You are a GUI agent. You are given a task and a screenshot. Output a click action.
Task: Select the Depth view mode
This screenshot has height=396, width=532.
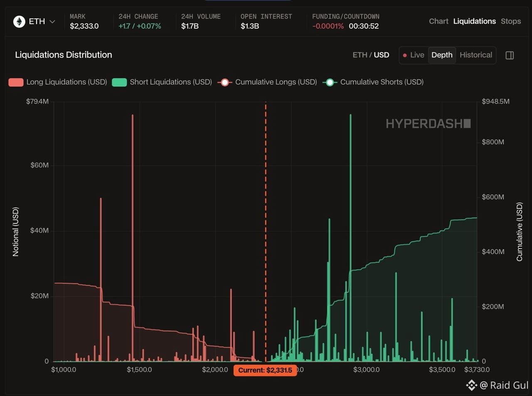(x=442, y=55)
